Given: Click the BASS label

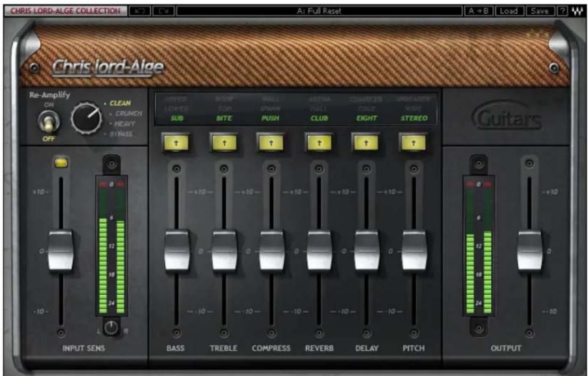Looking at the screenshot, I should pos(175,348).
